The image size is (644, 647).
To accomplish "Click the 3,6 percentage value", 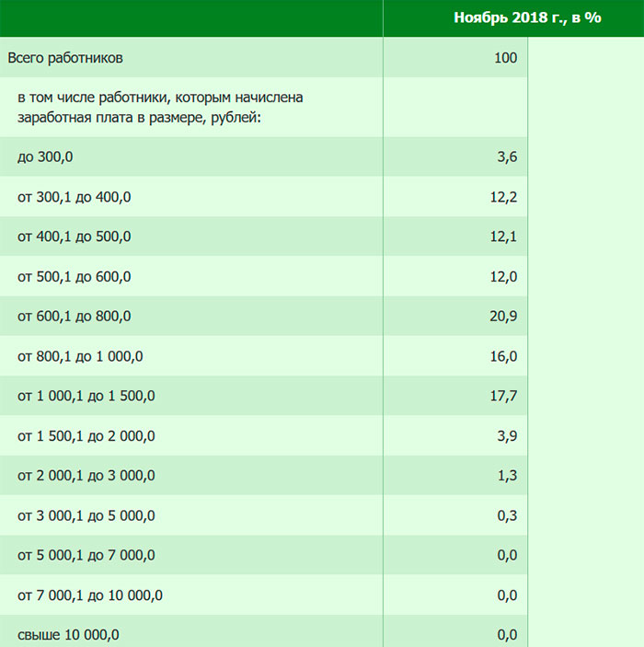I will coord(507,157).
